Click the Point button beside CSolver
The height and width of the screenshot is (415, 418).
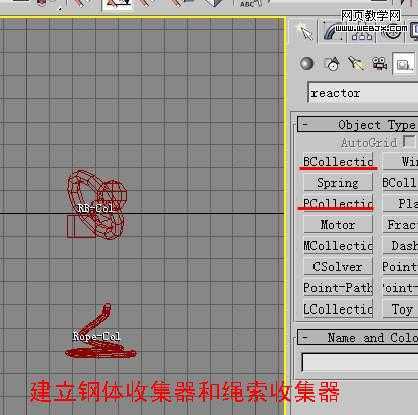coord(400,267)
